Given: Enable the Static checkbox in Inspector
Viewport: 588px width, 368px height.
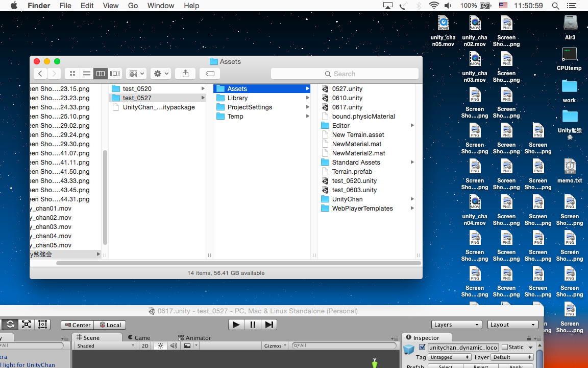Looking at the screenshot, I should 505,348.
